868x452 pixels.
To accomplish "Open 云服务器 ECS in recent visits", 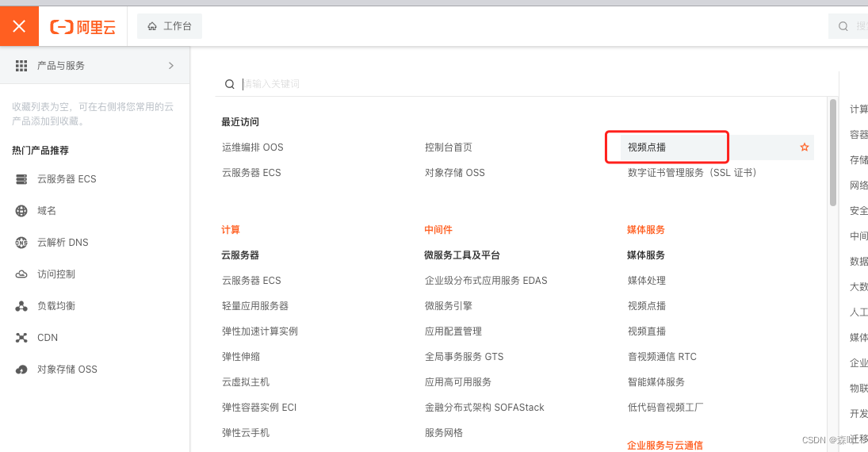I will [x=251, y=173].
